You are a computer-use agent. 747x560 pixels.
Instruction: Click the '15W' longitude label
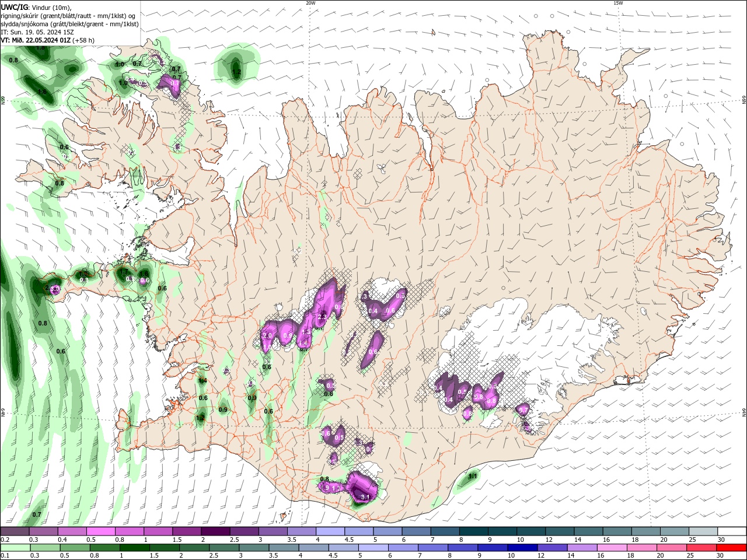pos(618,3)
